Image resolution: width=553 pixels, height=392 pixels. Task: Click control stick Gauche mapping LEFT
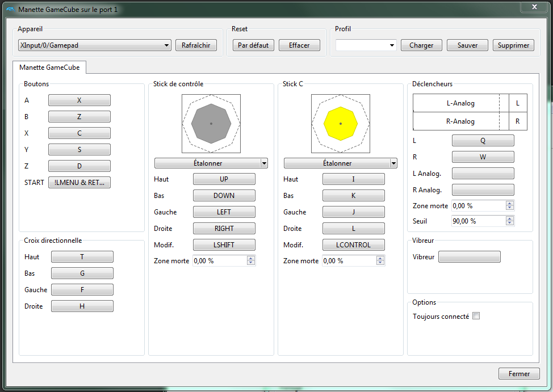coord(224,212)
